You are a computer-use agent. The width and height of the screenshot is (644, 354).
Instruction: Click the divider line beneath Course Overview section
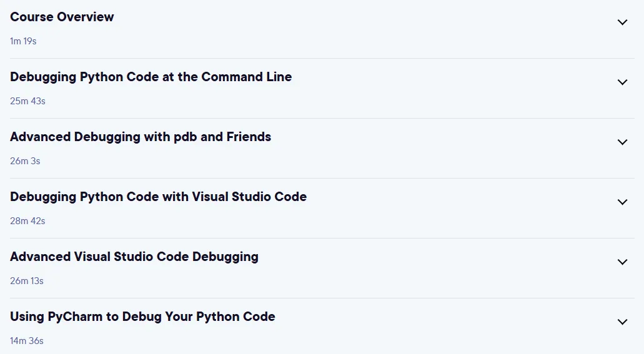click(322, 58)
